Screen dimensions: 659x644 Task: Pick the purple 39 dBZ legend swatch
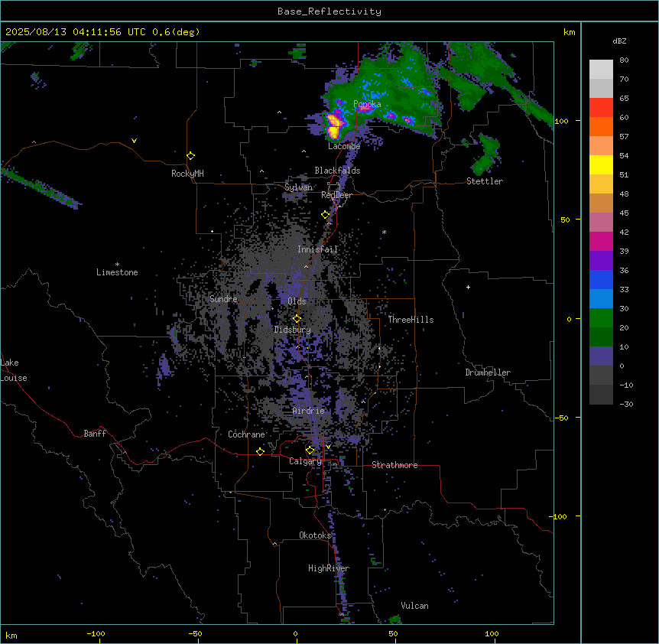[601, 261]
